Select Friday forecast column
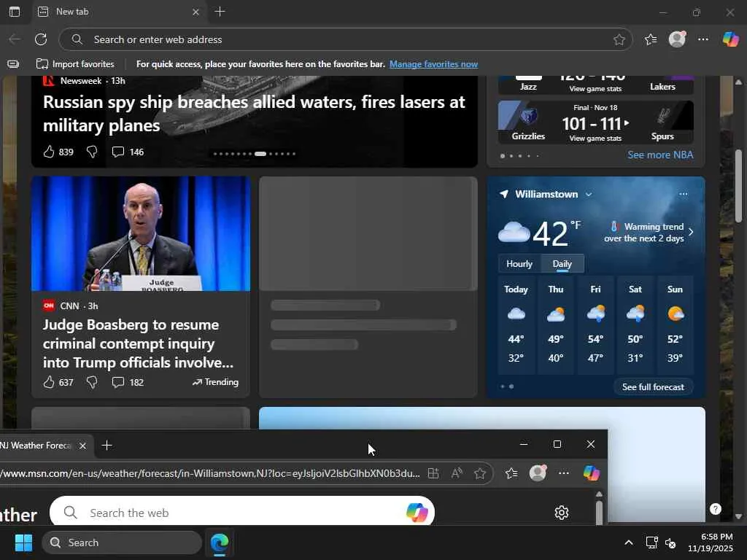This screenshot has width=747, height=560. click(595, 325)
